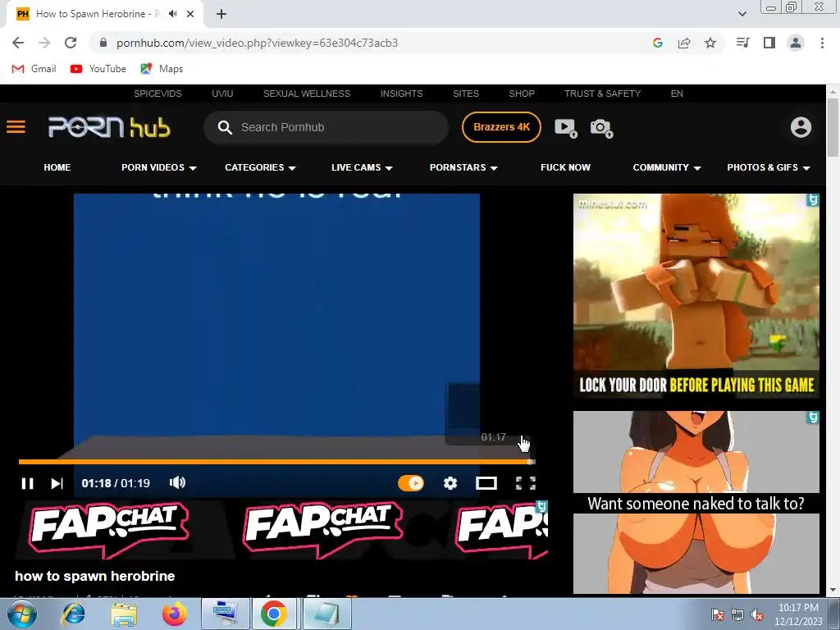Click the upload video icon
The height and width of the screenshot is (630, 840).
[566, 128]
